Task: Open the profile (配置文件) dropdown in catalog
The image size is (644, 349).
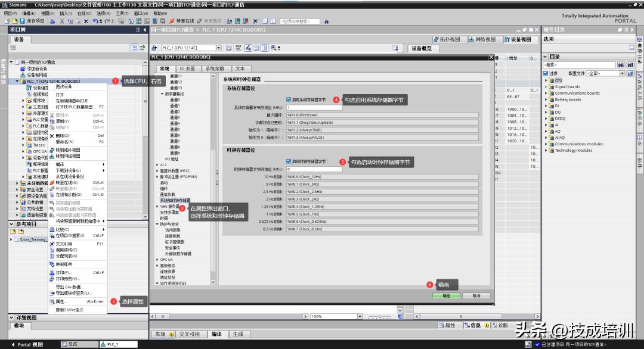Action: click(622, 73)
